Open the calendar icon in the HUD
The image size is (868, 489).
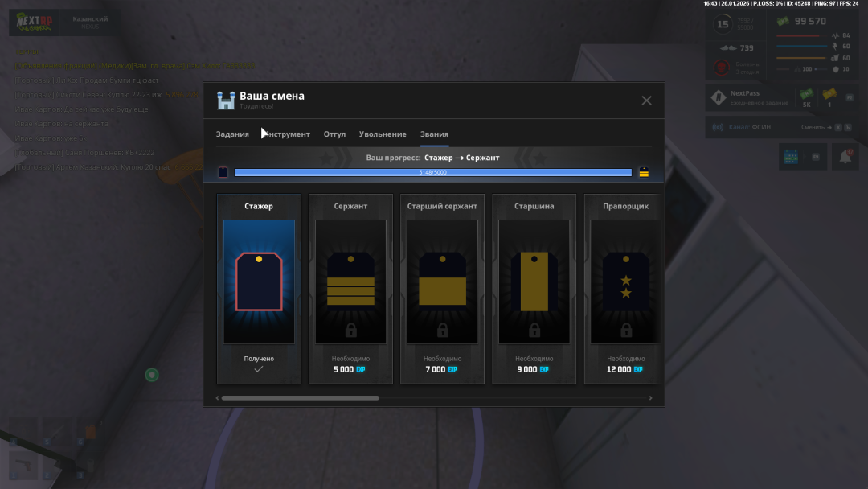click(x=790, y=157)
